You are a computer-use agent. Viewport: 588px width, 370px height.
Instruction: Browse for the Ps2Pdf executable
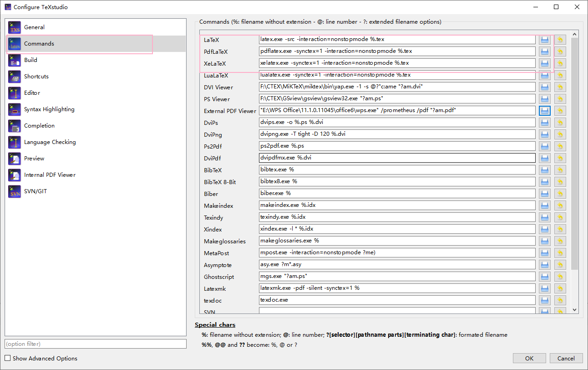[x=545, y=146]
